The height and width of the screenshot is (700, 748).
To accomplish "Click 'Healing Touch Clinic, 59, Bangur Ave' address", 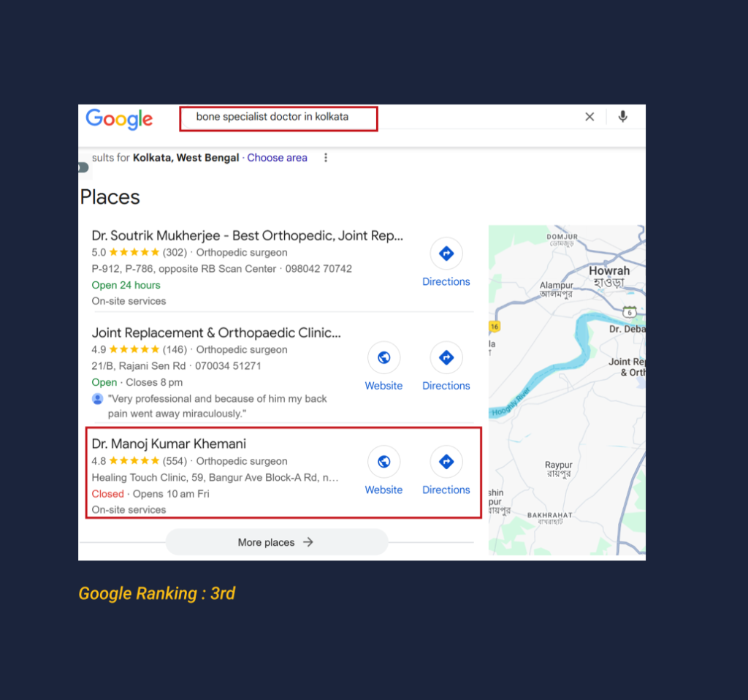I will click(215, 478).
